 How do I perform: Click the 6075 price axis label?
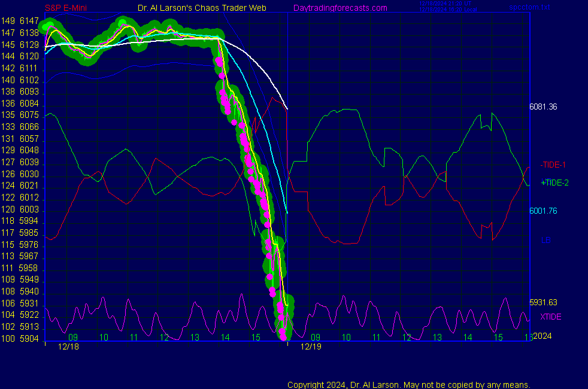pos(29,115)
